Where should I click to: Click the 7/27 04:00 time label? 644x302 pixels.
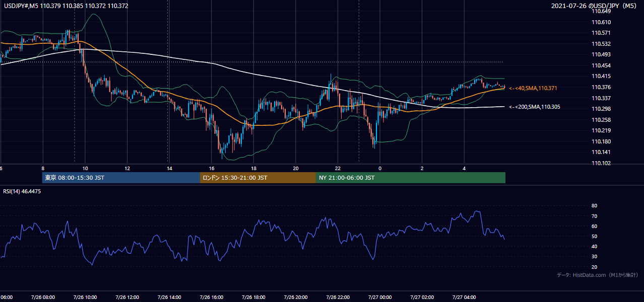point(465,297)
